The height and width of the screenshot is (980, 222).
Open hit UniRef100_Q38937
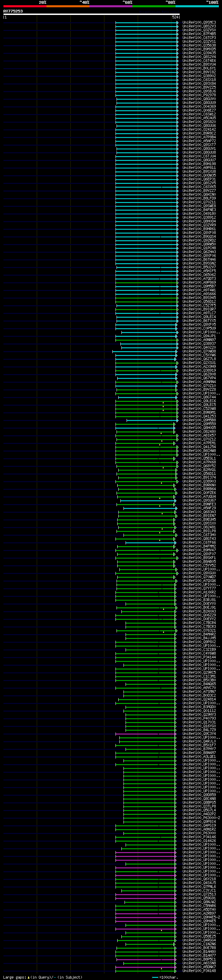tap(199, 343)
